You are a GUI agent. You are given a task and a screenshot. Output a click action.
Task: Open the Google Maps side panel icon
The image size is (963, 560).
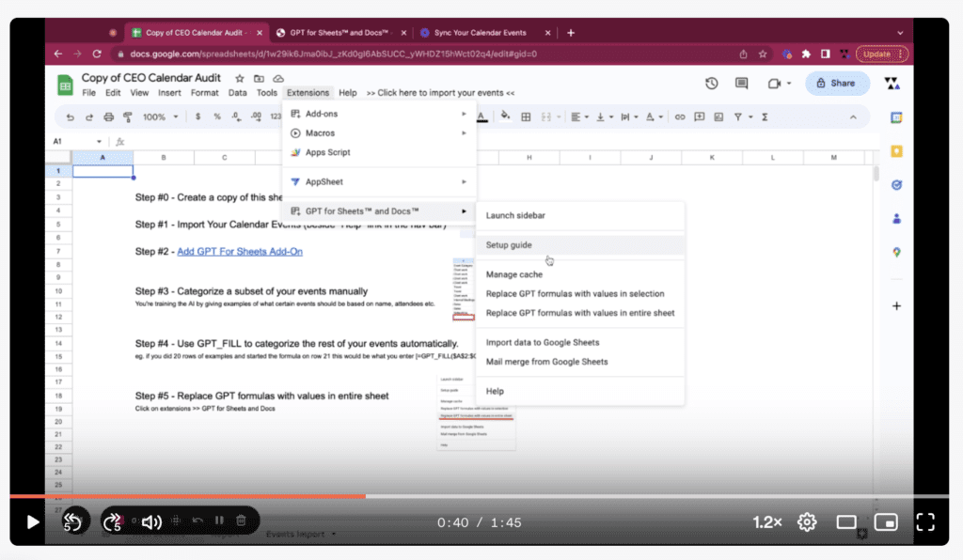(x=896, y=252)
